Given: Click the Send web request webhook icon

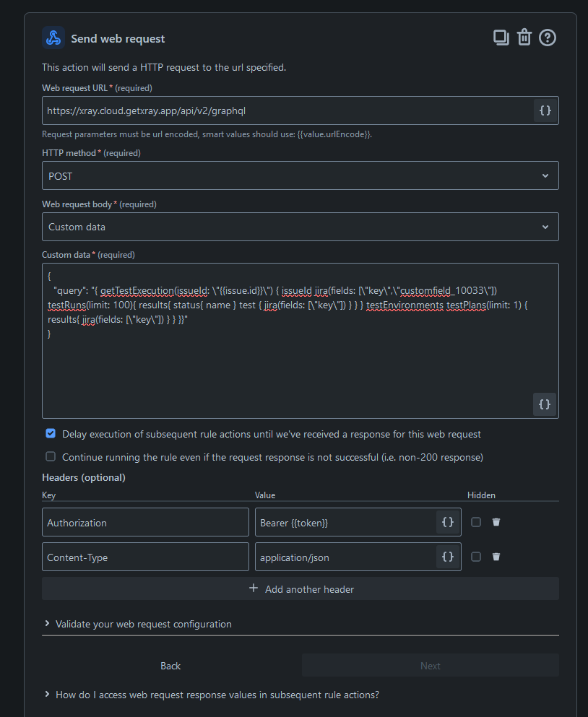Looking at the screenshot, I should [x=53, y=38].
